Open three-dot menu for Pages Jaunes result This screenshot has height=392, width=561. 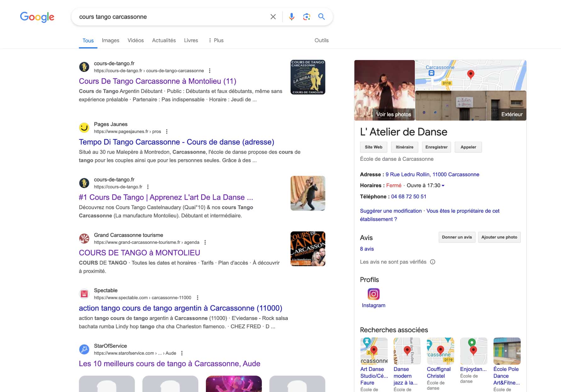(167, 132)
